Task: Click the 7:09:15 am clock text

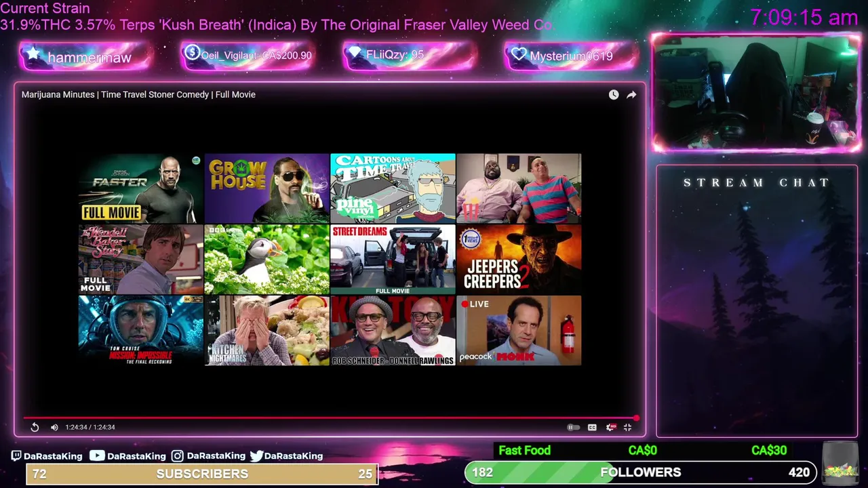Action: pyautogui.click(x=804, y=18)
